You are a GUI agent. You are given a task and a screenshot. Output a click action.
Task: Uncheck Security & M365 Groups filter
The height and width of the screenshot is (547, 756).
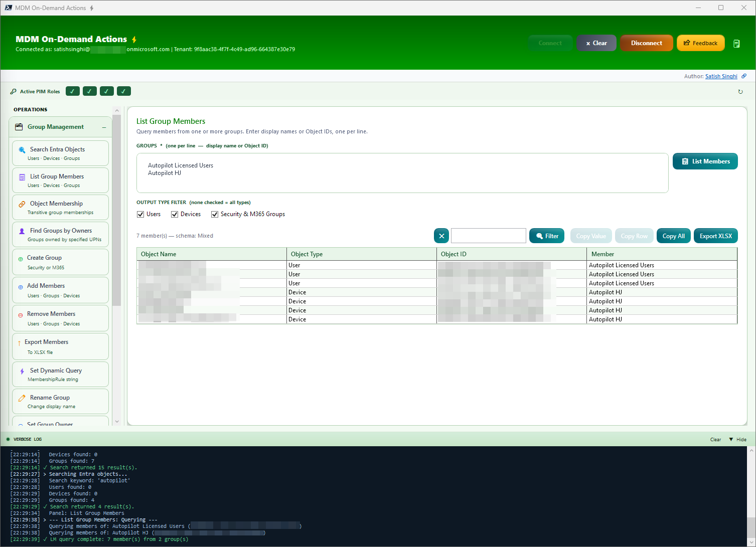click(215, 214)
